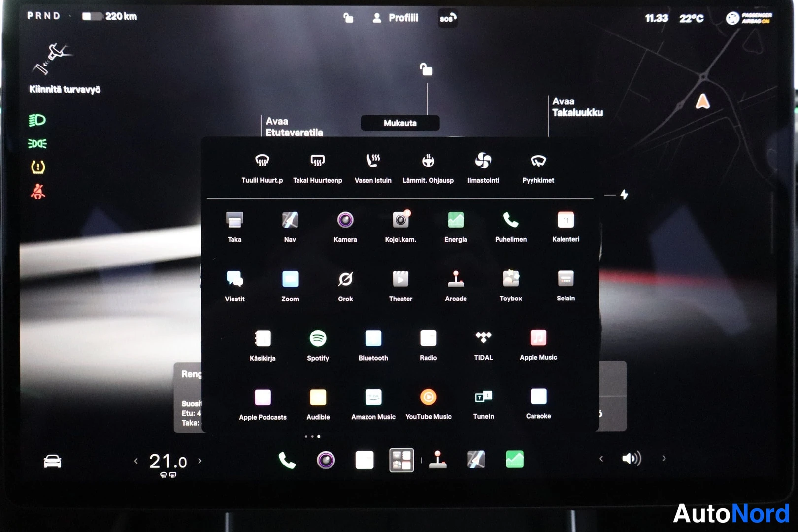
Task: Toggle Takal Huurteenp rear defrost
Action: point(317,168)
